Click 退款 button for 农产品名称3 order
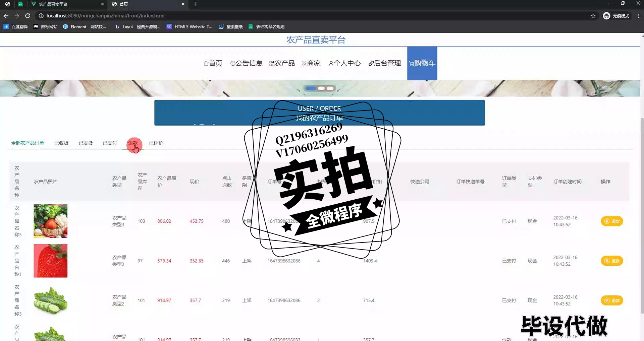This screenshot has height=341, width=644. click(612, 300)
